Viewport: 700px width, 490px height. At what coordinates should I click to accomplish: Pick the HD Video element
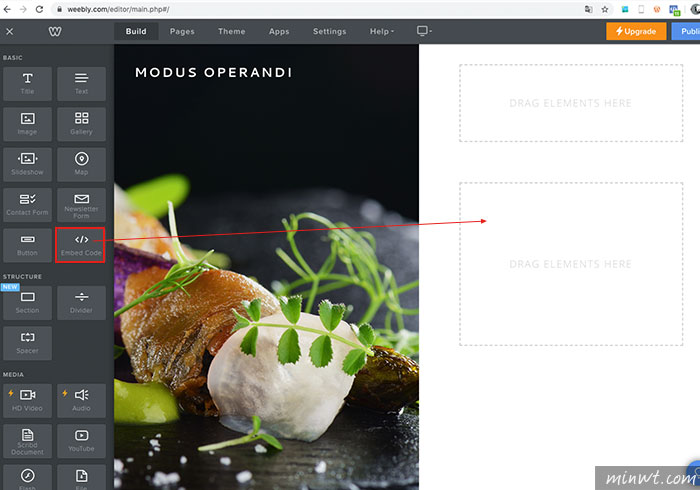coord(27,401)
